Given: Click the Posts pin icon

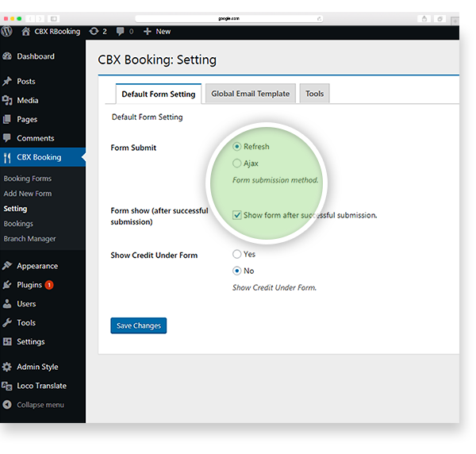Looking at the screenshot, I should [7, 82].
